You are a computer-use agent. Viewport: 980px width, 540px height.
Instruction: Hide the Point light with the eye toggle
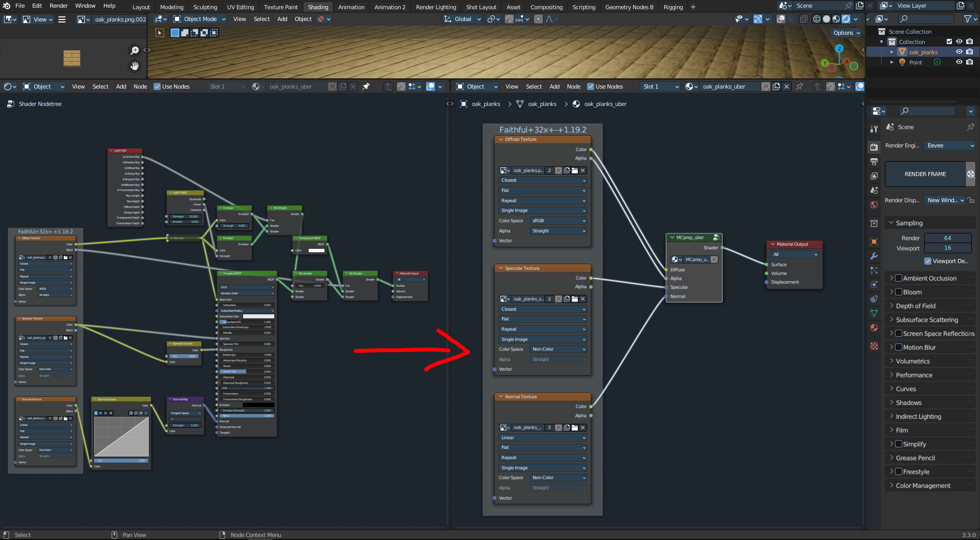click(x=959, y=62)
